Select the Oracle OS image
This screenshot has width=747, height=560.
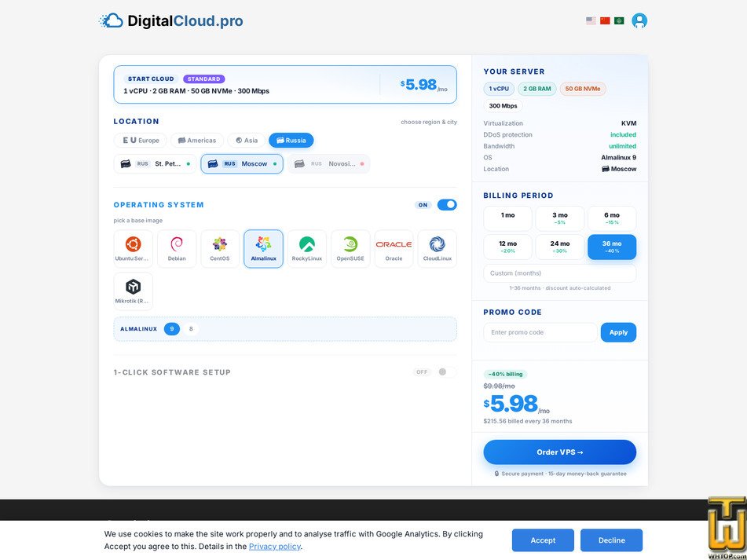tap(394, 249)
